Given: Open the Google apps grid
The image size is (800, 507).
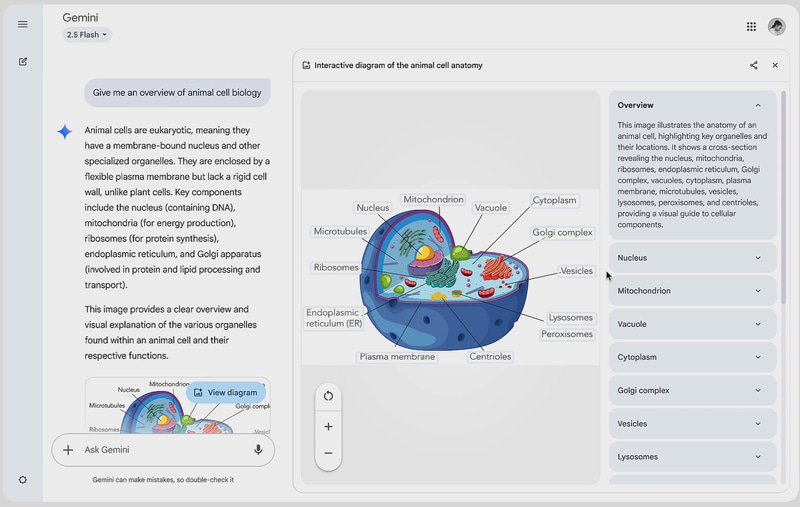Looking at the screenshot, I should (751, 27).
